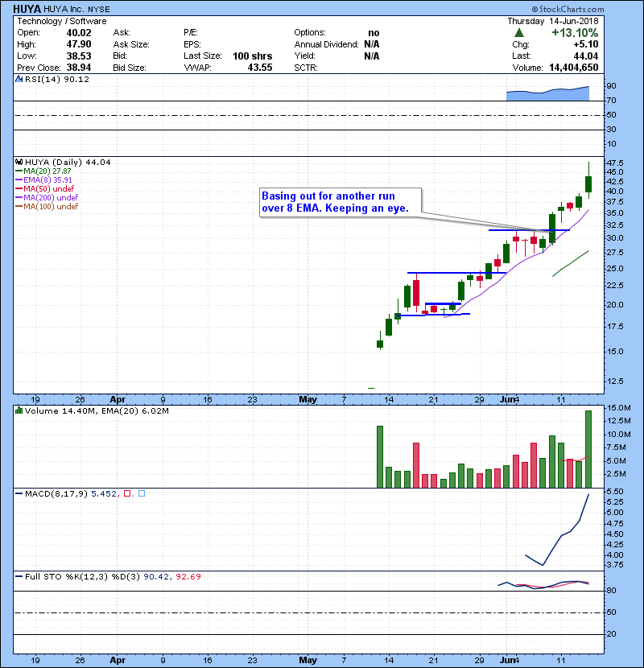Image resolution: width=644 pixels, height=668 pixels.
Task: Click the green up-triangle price change icon
Action: click(x=518, y=32)
